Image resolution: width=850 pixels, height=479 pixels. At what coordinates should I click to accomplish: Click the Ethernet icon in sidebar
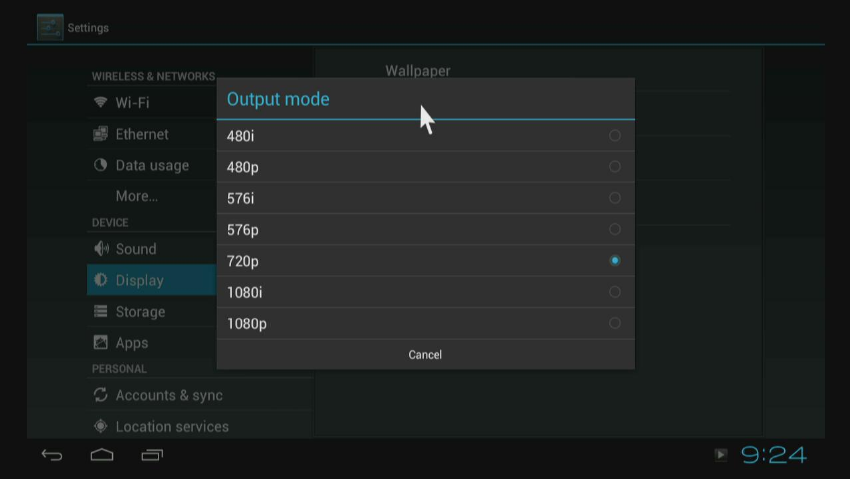[100, 133]
